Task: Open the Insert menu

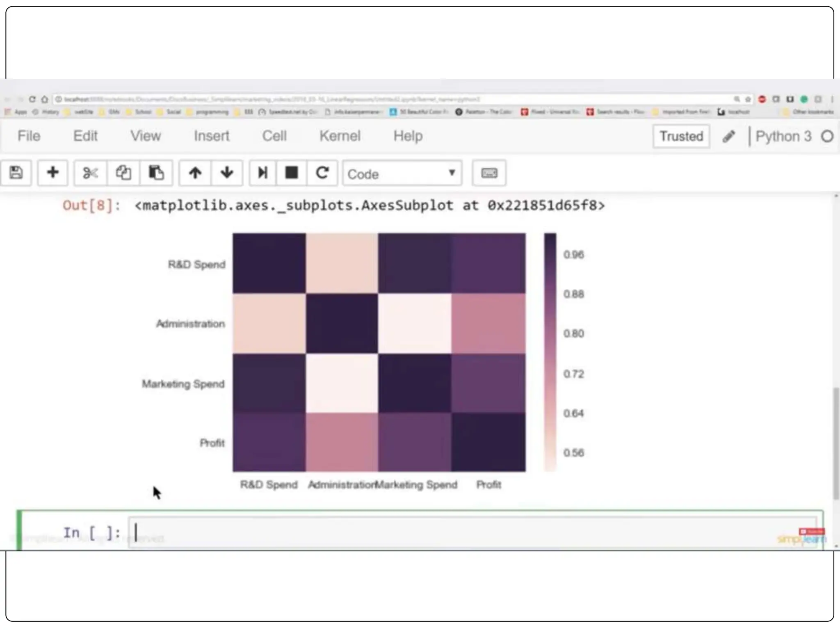Action: (211, 136)
